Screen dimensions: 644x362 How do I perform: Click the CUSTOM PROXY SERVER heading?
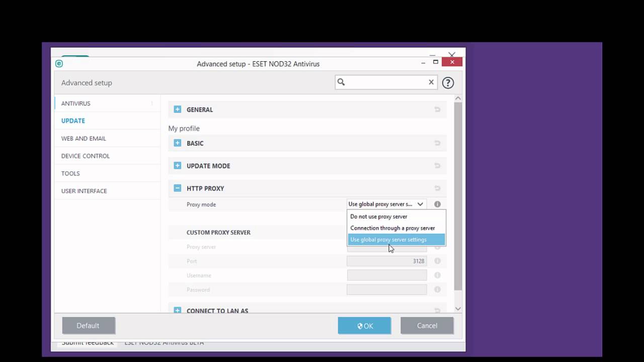pos(218,232)
